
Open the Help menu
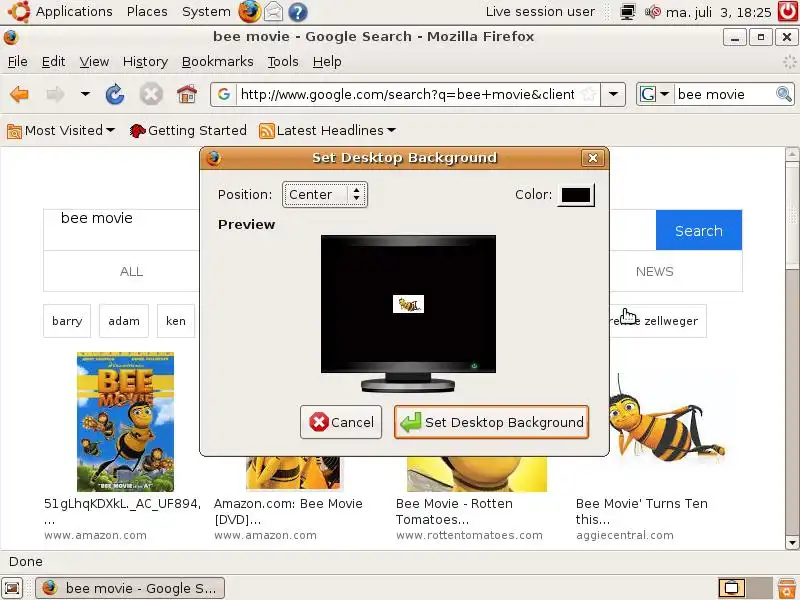(327, 62)
